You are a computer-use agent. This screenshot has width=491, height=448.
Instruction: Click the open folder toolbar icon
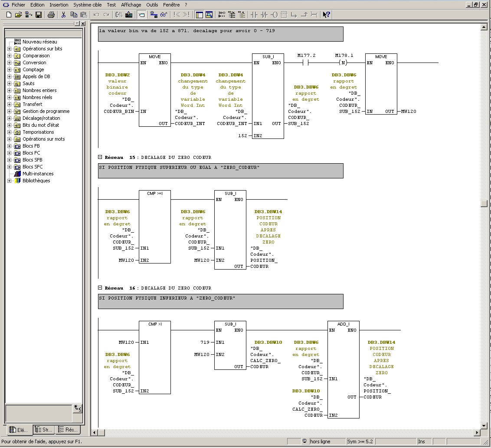[x=18, y=15]
